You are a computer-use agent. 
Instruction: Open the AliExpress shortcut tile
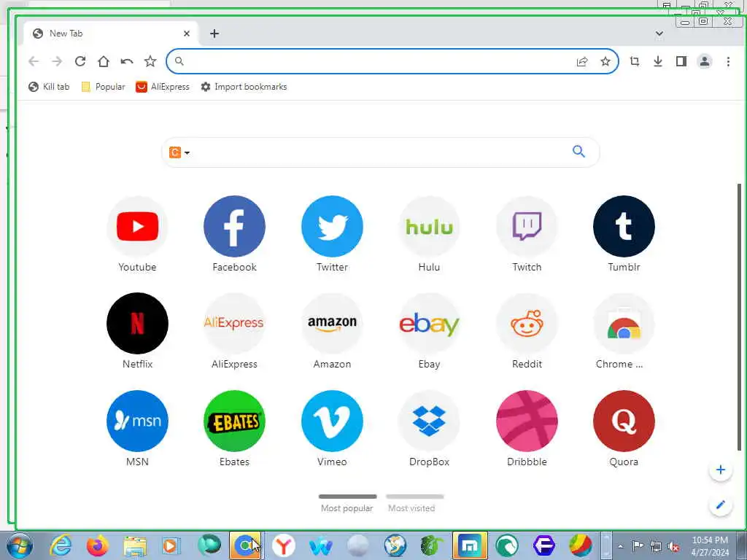pos(234,331)
